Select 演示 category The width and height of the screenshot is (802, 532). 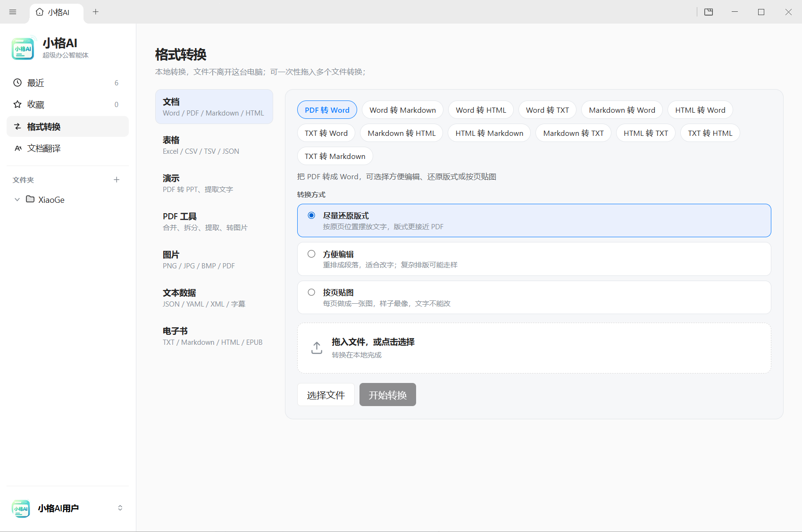(x=214, y=183)
